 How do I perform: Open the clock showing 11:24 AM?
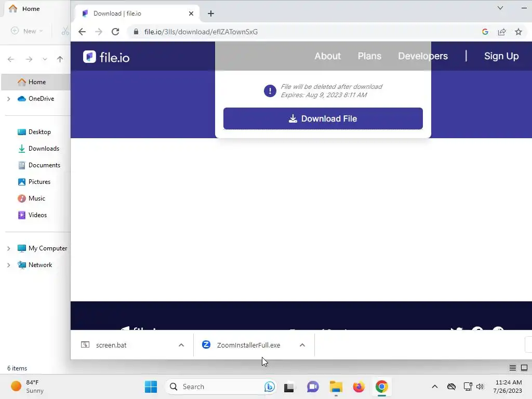[508, 387]
